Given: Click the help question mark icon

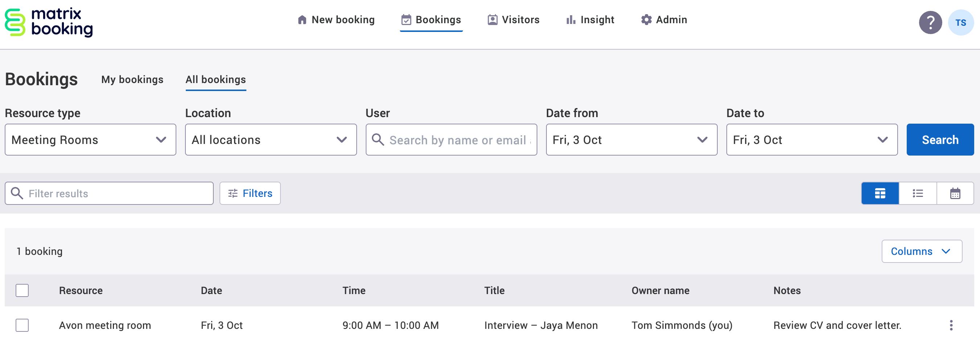Looking at the screenshot, I should click(930, 22).
